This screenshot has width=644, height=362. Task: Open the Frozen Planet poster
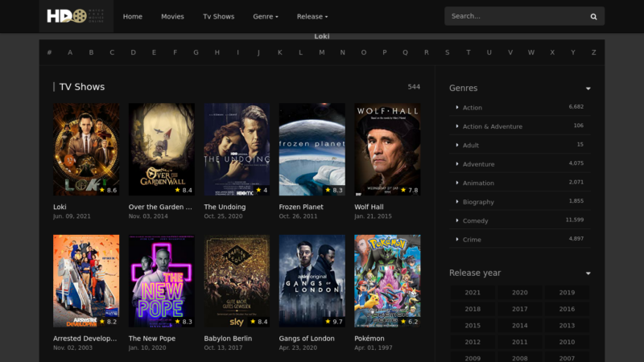312,149
